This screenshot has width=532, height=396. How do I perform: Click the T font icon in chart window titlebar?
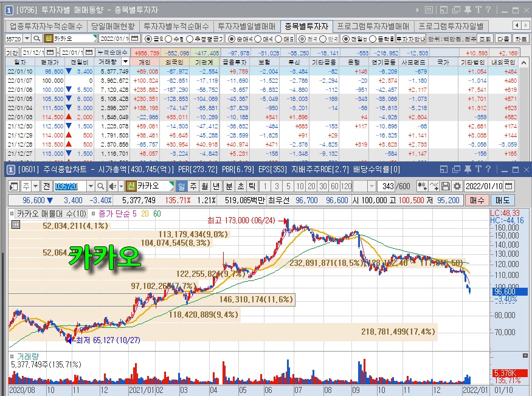478,169
